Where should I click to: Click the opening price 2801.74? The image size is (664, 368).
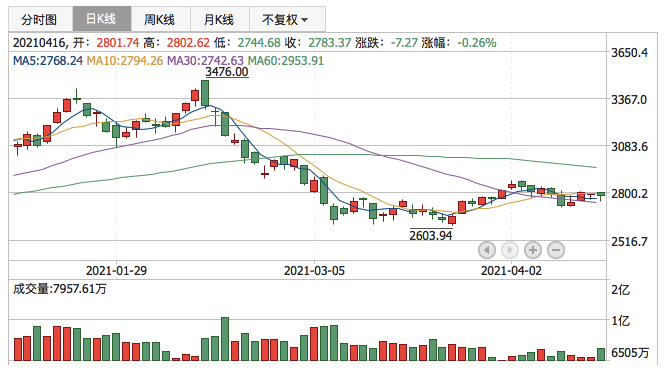click(118, 43)
